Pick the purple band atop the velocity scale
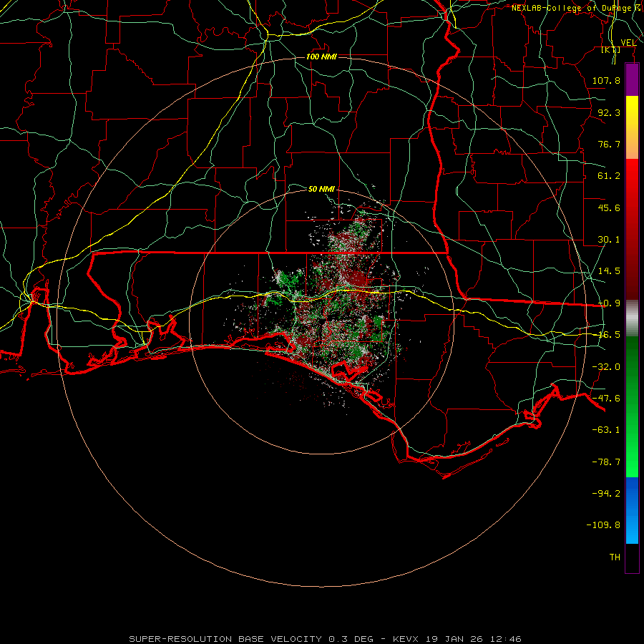The width and height of the screenshot is (644, 644). [x=632, y=79]
